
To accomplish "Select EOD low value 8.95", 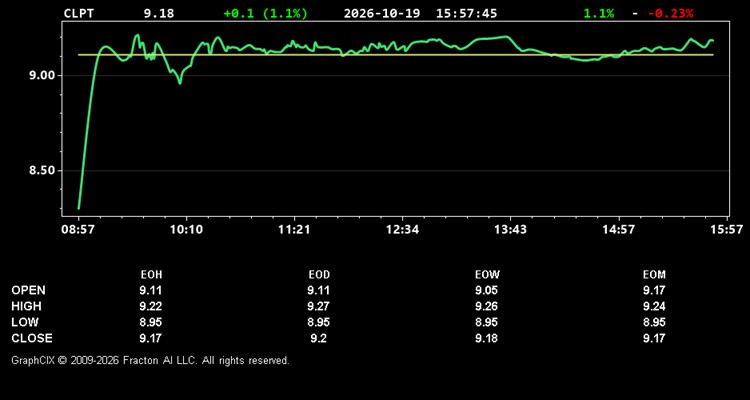I will click(319, 322).
